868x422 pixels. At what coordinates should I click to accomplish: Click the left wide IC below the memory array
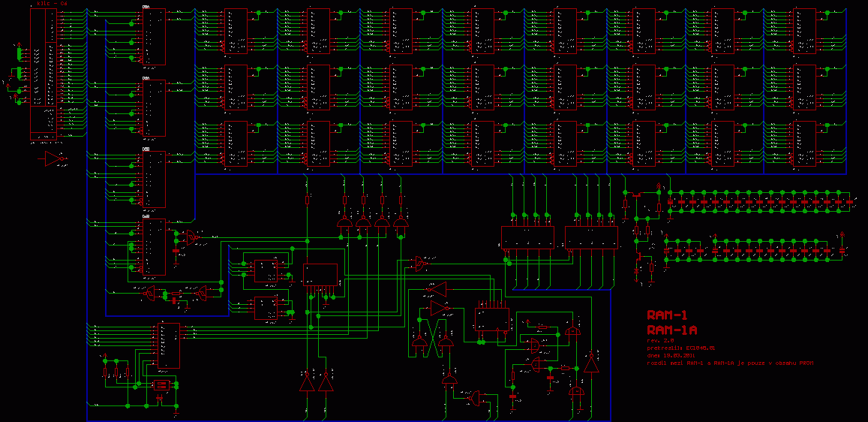coord(527,238)
